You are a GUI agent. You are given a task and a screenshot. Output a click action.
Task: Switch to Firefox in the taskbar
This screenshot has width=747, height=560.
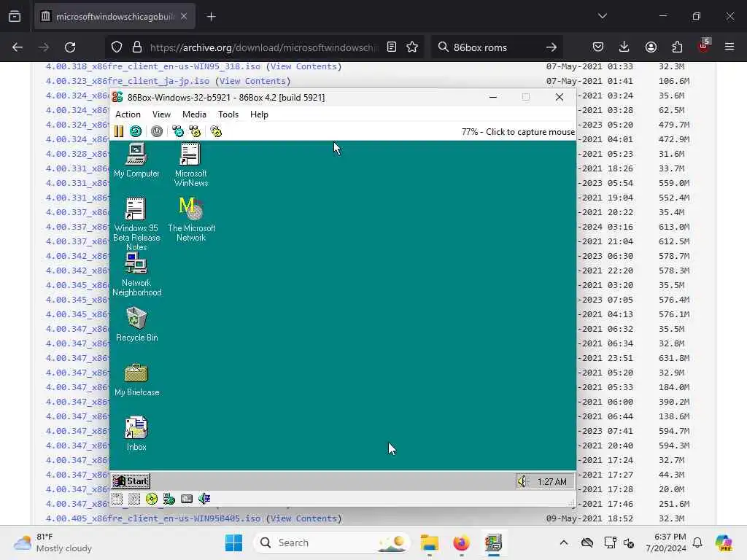[461, 542]
